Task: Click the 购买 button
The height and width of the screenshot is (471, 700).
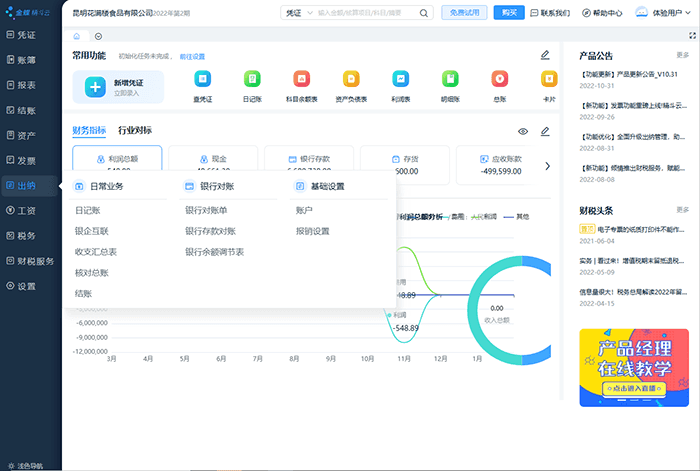Action: tap(509, 13)
